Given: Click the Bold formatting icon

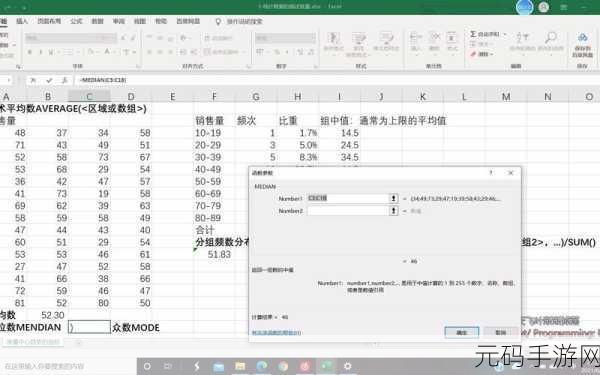Looking at the screenshot, I should point(30,52).
